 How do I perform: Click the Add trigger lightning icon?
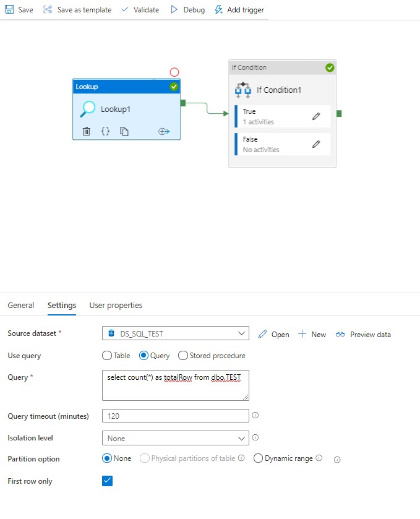[218, 9]
